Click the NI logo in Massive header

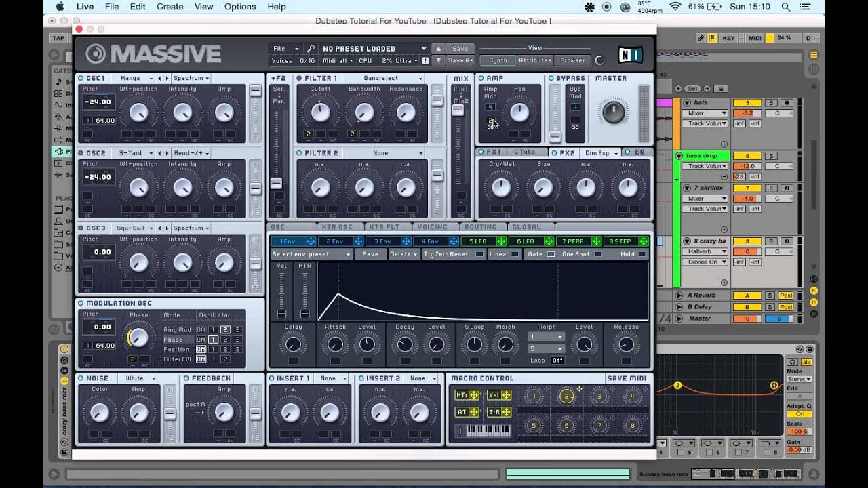tap(631, 54)
